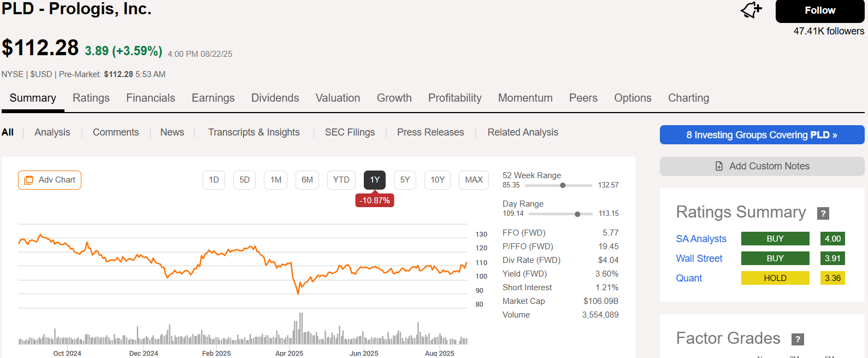Select the 1D chart range
The width and height of the screenshot is (868, 358).
click(x=214, y=180)
